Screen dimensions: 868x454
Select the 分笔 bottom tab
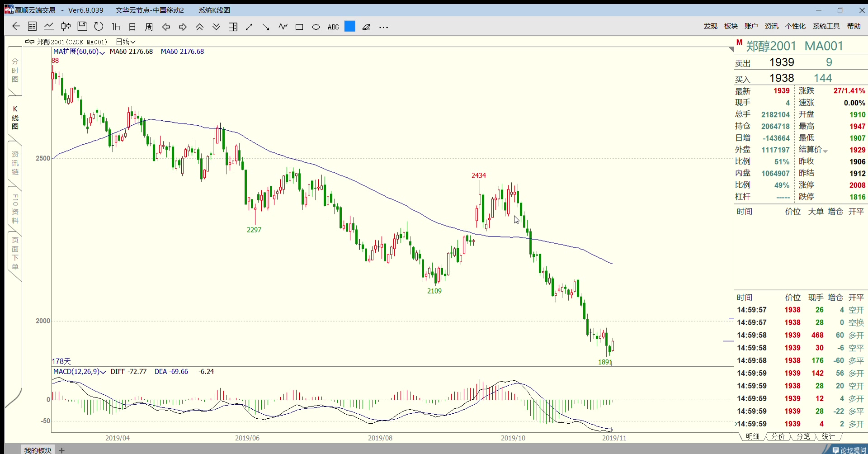click(x=803, y=436)
